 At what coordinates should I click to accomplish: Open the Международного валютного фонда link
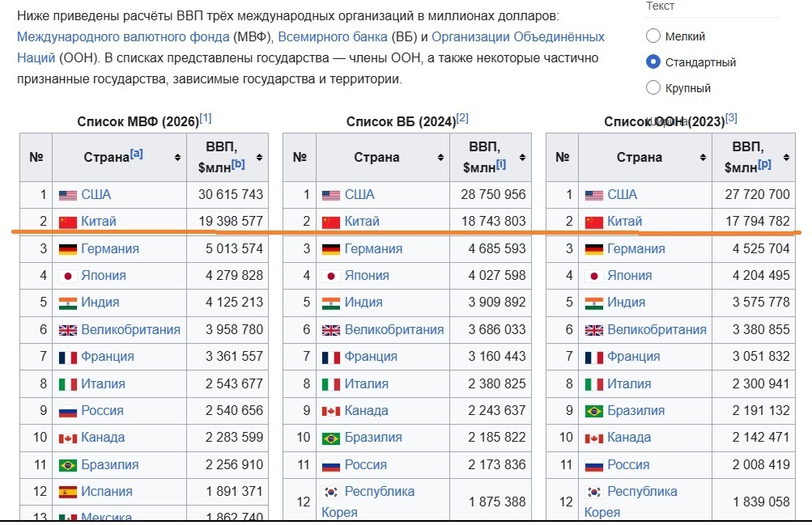[x=123, y=36]
